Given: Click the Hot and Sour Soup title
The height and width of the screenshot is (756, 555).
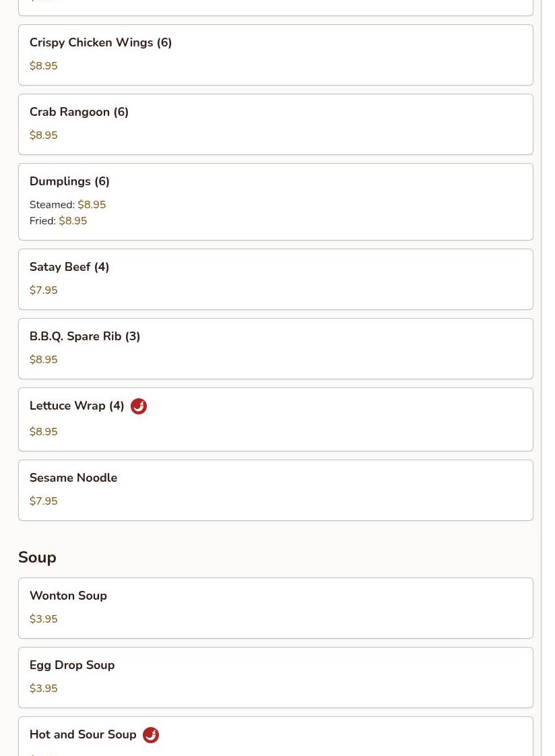Looking at the screenshot, I should [83, 734].
